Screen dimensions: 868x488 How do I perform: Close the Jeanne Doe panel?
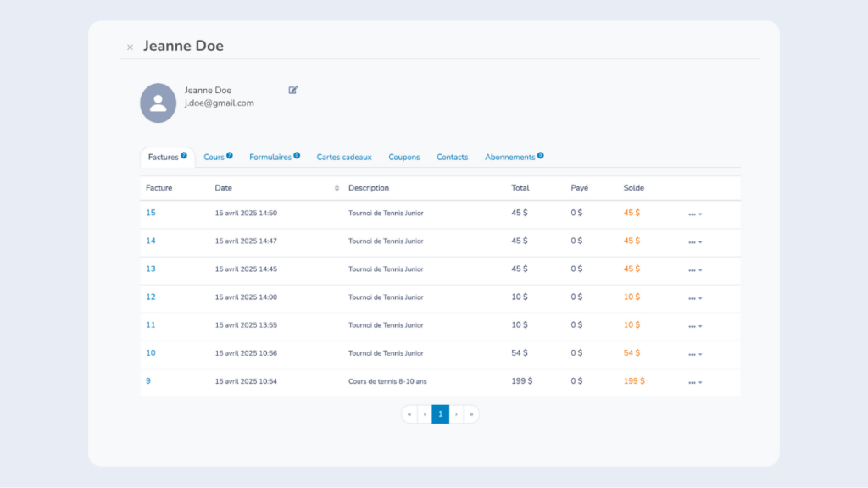point(130,47)
